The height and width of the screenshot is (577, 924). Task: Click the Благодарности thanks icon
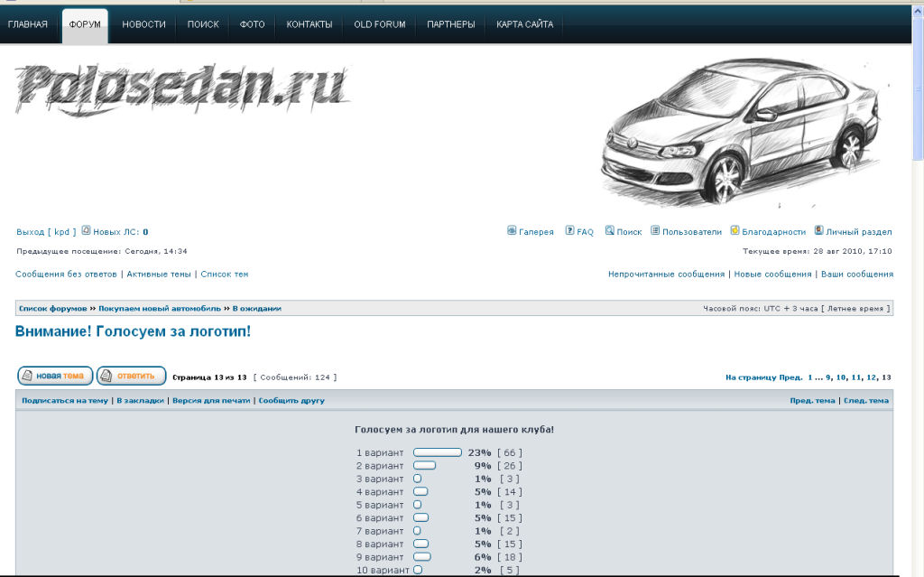point(735,231)
